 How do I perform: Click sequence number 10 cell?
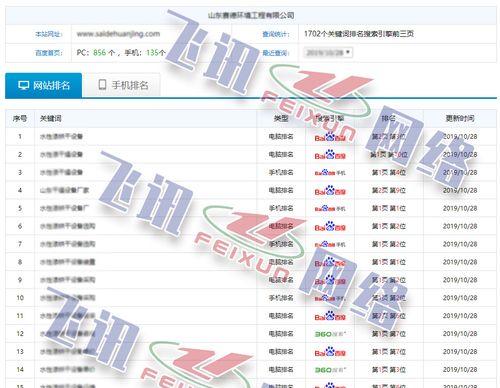pos(20,298)
